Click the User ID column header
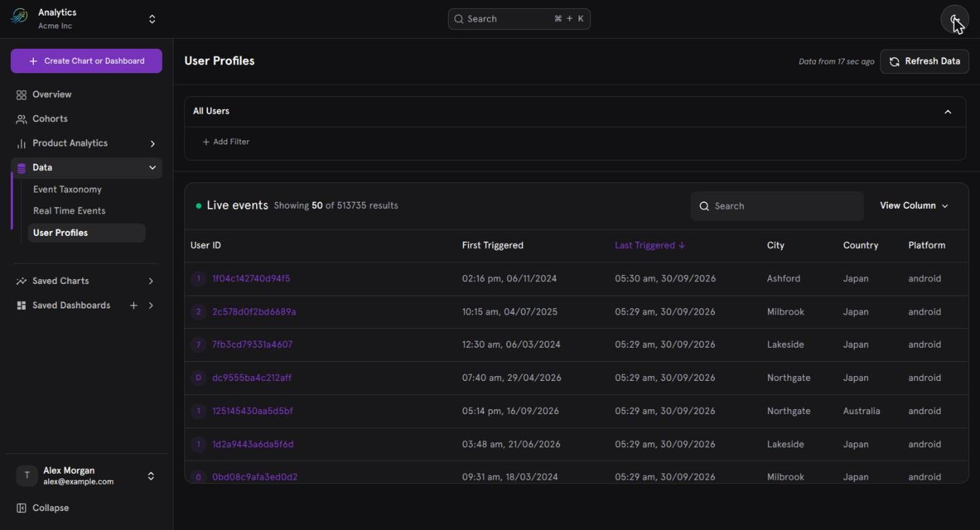980x530 pixels. [205, 245]
